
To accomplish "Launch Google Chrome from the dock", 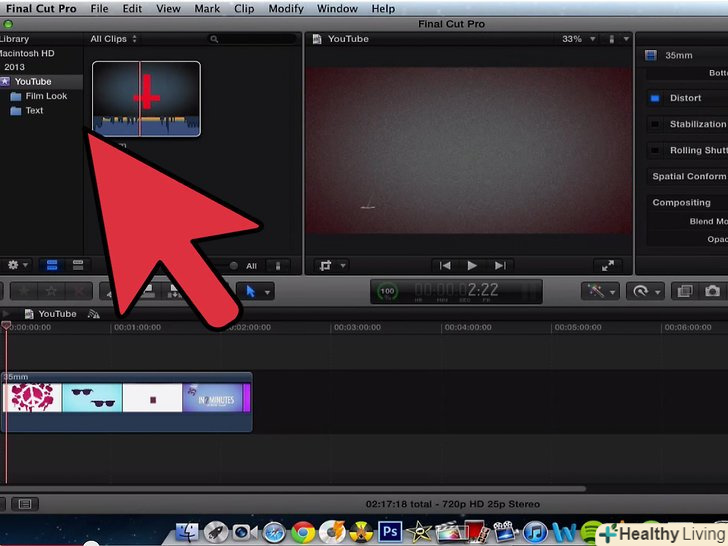I will (303, 533).
